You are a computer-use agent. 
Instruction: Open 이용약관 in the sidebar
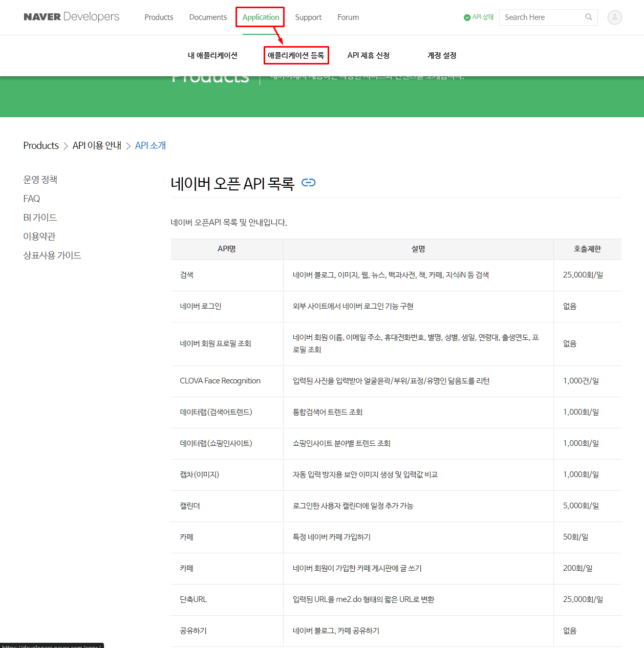click(39, 236)
